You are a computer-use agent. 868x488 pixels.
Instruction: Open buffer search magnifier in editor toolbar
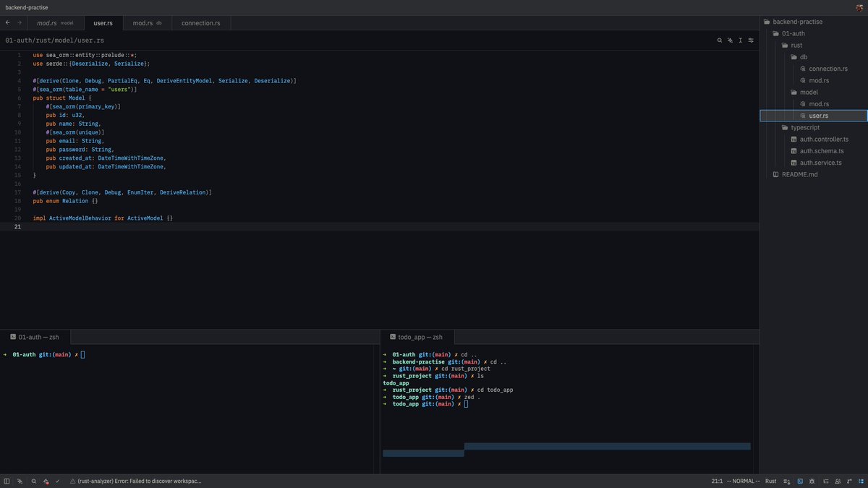pyautogui.click(x=720, y=40)
